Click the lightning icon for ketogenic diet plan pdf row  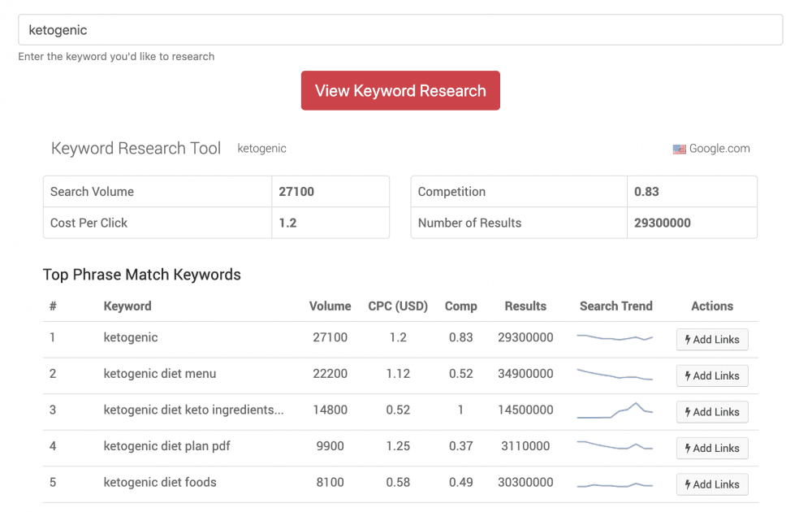tap(689, 448)
